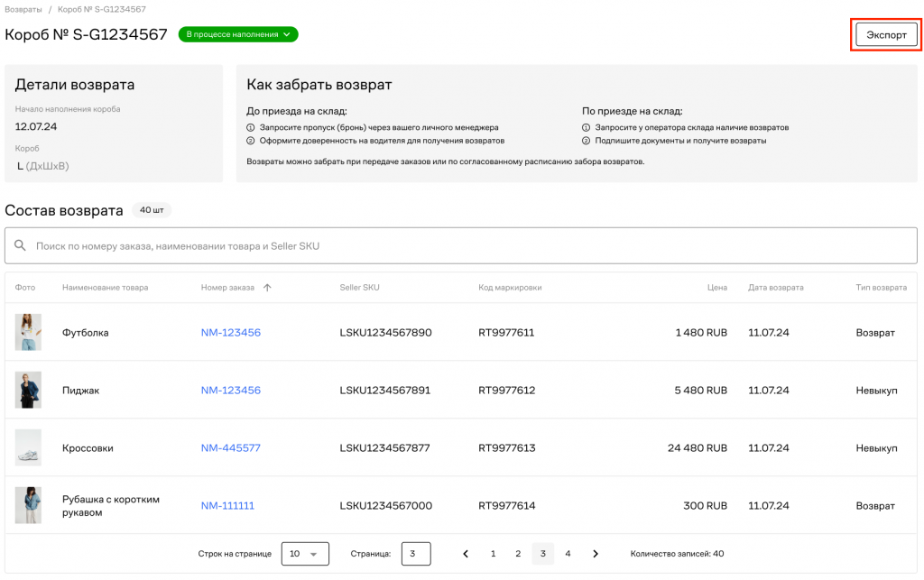Sort by Номер заказа arrow icon
This screenshot has width=924, height=580.
(267, 288)
